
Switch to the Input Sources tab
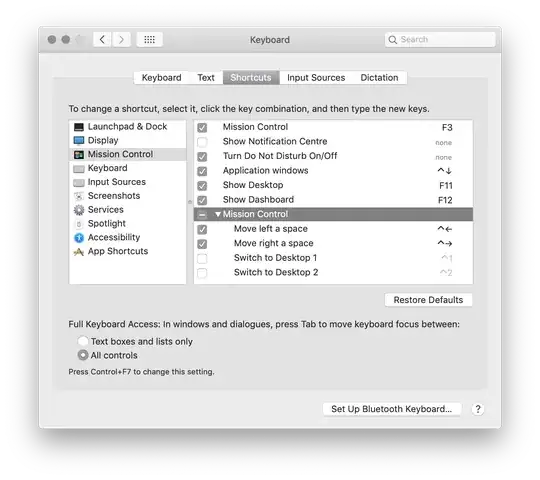click(316, 78)
